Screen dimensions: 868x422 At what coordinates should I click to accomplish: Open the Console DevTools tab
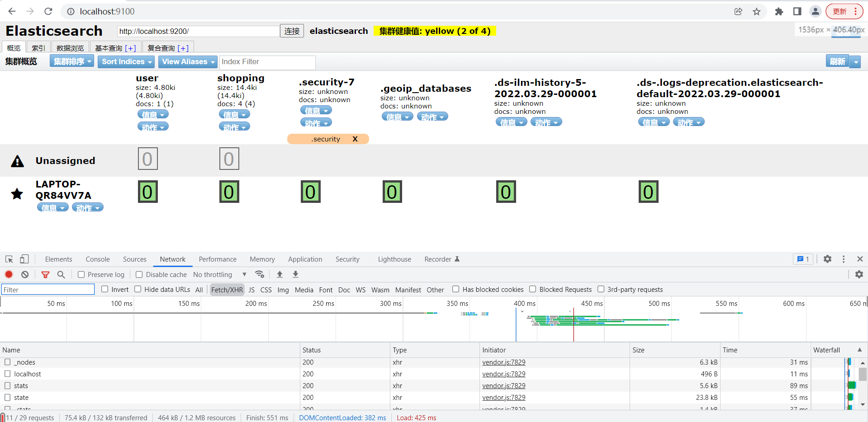pos(98,259)
